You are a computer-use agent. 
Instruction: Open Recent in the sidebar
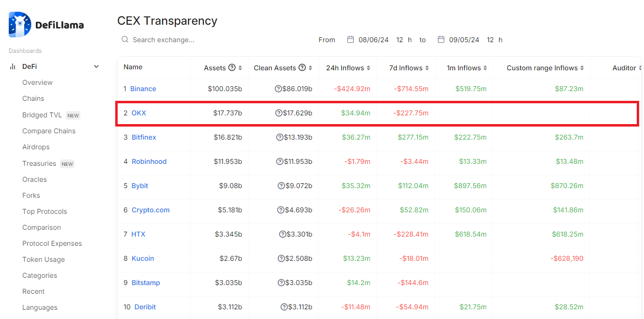tap(33, 291)
